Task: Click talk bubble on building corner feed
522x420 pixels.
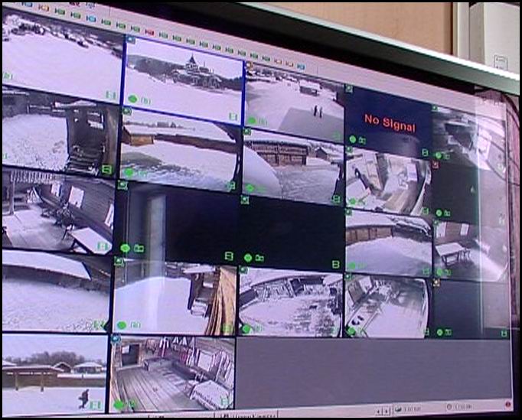Action: (122, 325)
